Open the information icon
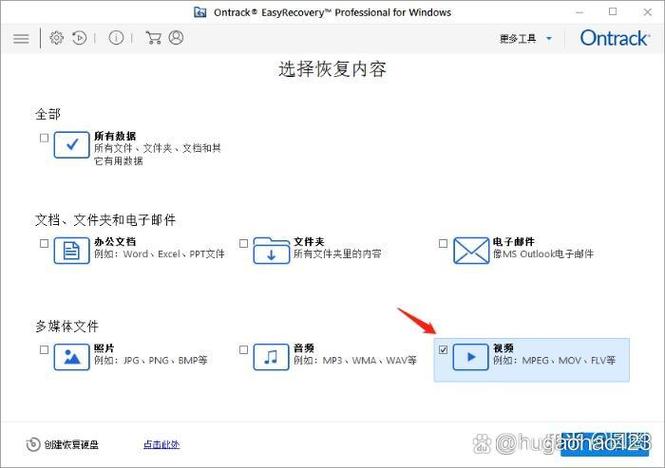Viewport: 665px width, 468px height. pyautogui.click(x=116, y=38)
